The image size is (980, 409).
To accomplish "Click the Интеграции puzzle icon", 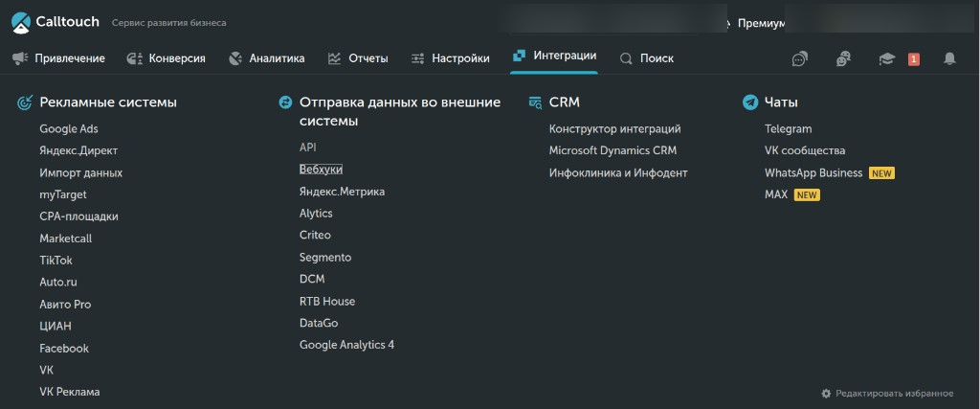I will (x=519, y=56).
